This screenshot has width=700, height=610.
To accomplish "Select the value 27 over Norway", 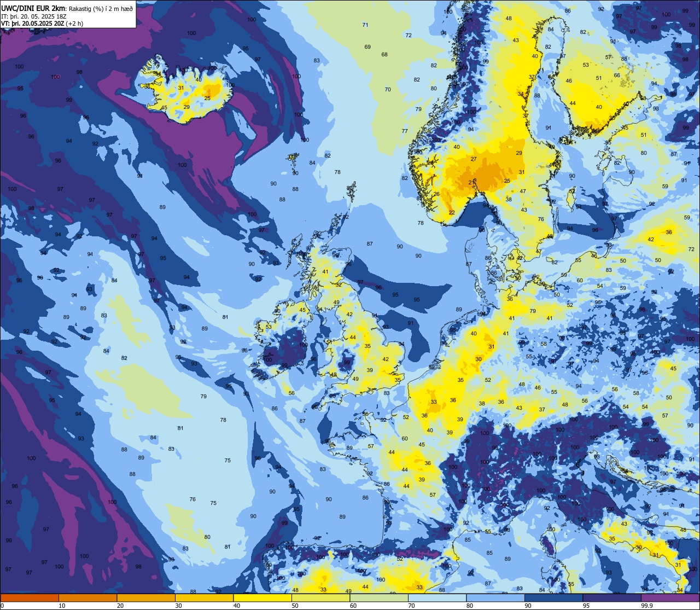I will (x=474, y=160).
